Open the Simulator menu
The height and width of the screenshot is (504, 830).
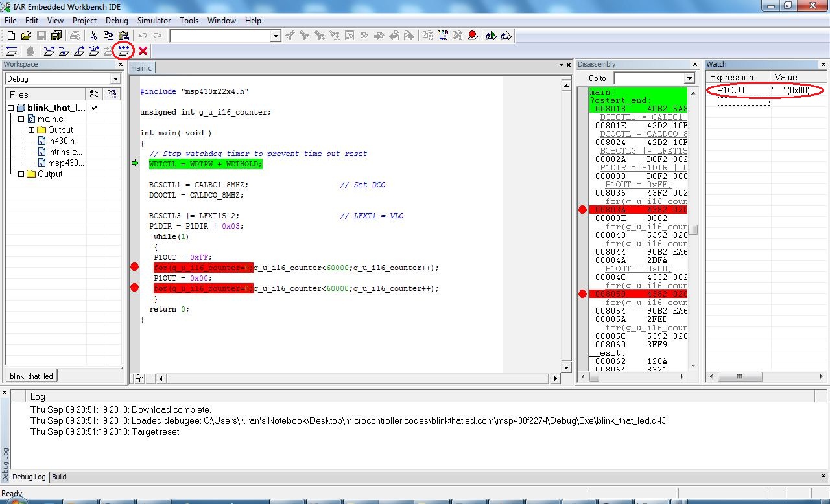tap(154, 21)
